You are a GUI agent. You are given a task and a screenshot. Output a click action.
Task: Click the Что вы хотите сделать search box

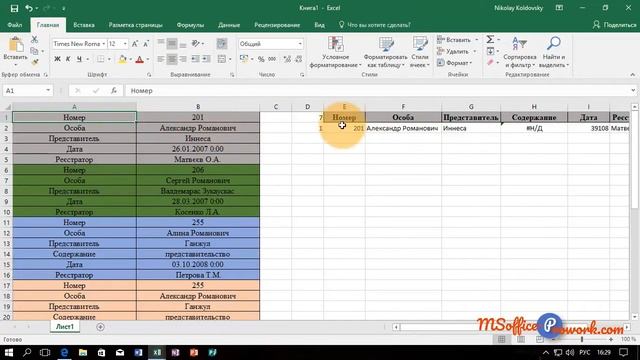click(x=375, y=25)
